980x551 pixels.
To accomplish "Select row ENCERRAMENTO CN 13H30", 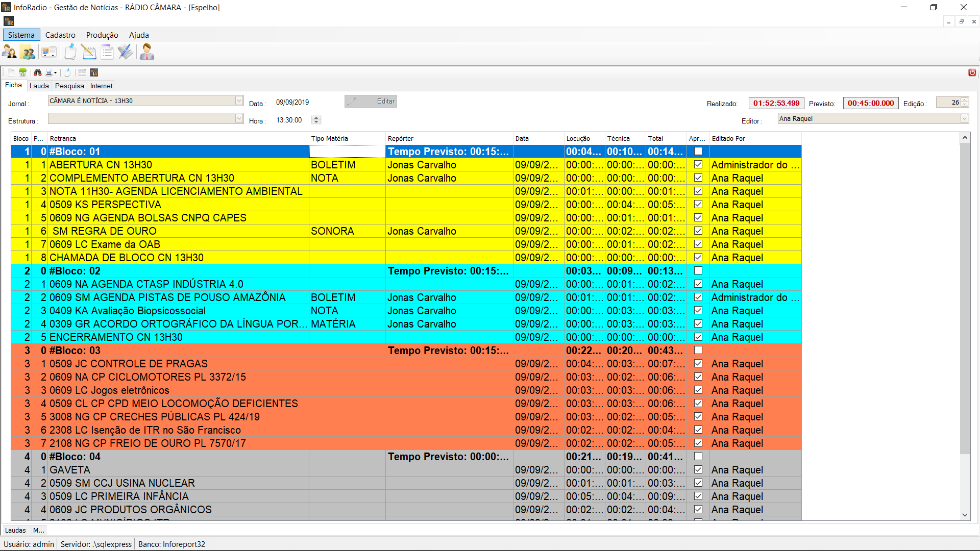I will (406, 337).
